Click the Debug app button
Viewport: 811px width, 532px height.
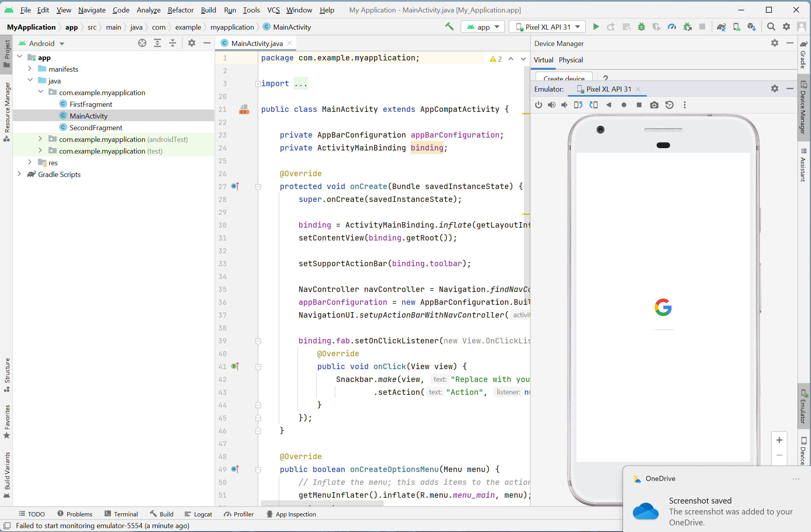click(x=642, y=27)
